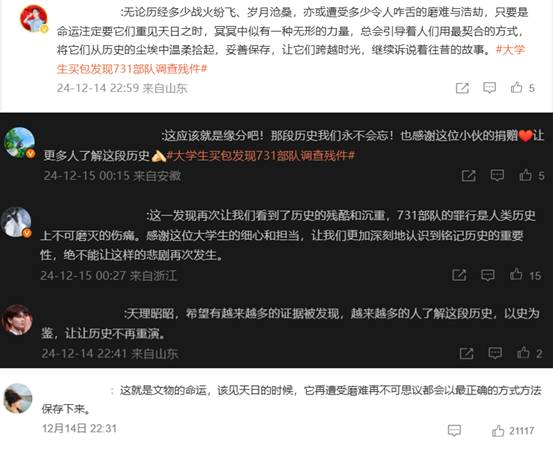553x457 pixels.
Task: Open the orange hashtag link in the first comment
Action: pos(291,59)
